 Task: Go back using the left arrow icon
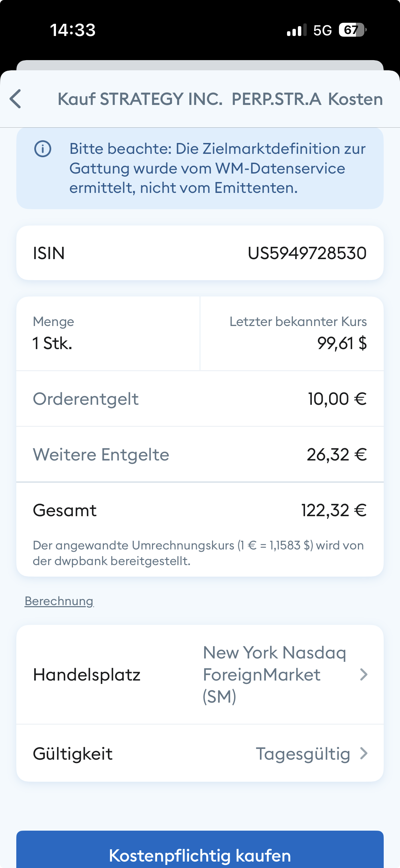[16, 99]
